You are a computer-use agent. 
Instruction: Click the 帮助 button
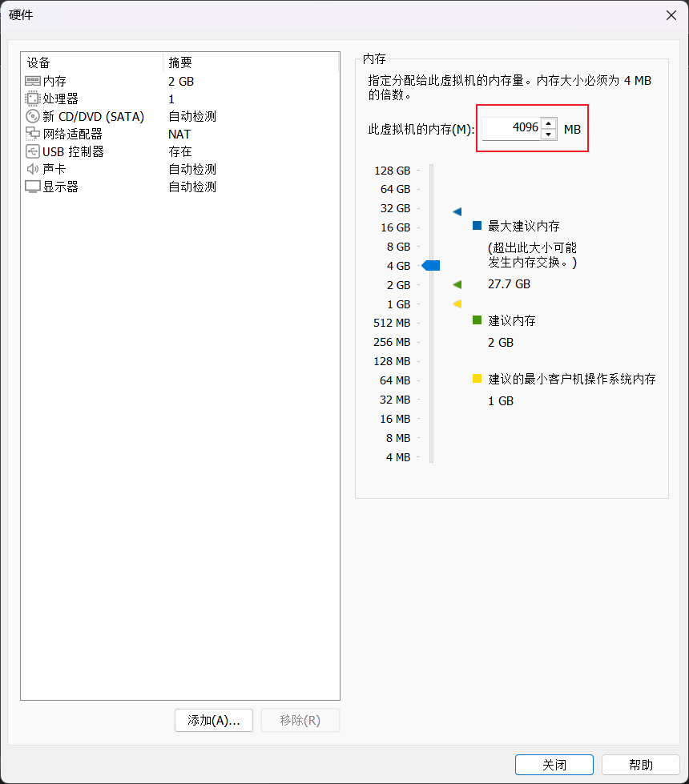pyautogui.click(x=641, y=765)
